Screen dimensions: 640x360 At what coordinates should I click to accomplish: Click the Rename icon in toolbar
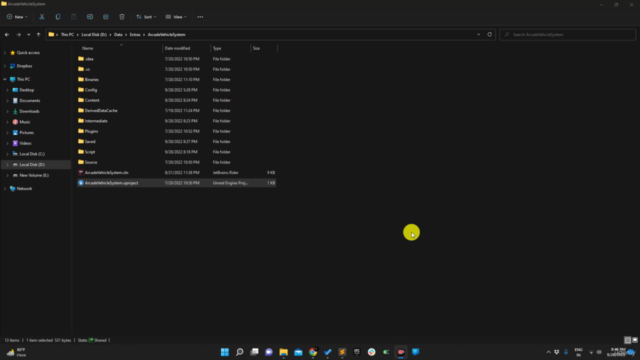90,17
